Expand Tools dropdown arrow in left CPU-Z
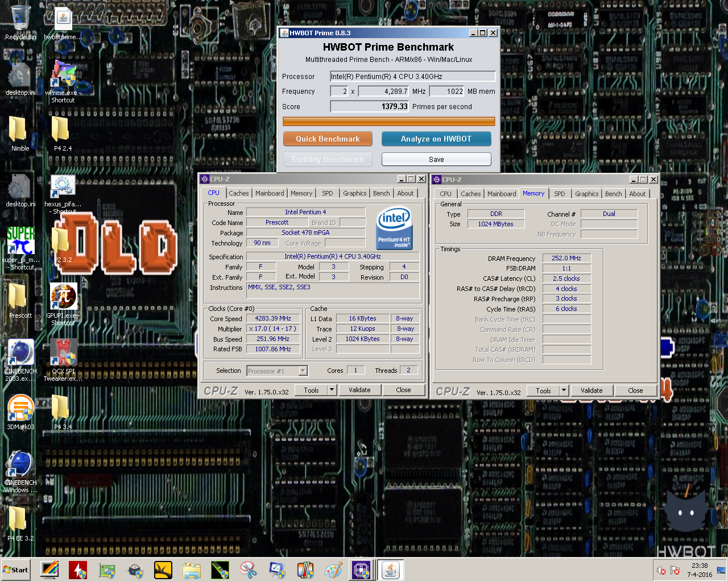This screenshot has width=728, height=582. pyautogui.click(x=332, y=390)
